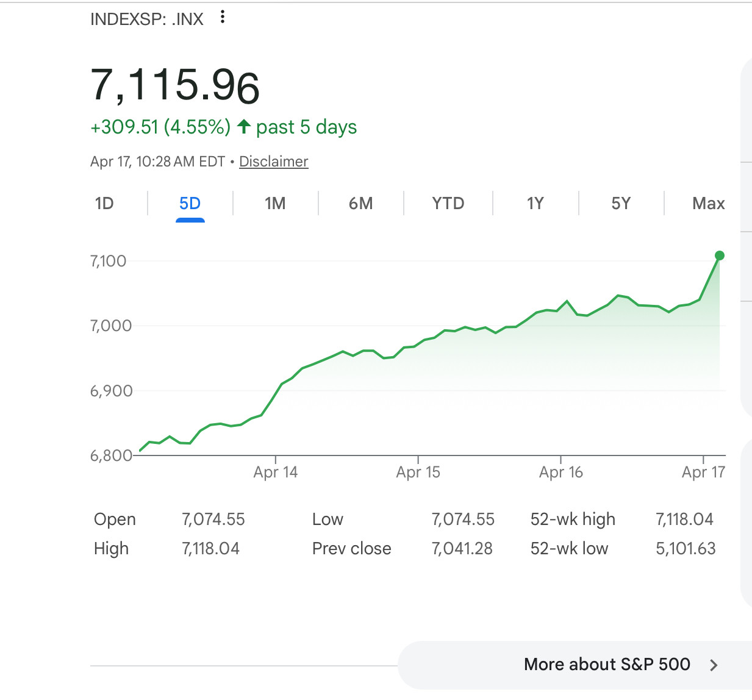This screenshot has width=752, height=700.
Task: Click the Prev close value 7,041.28
Action: click(462, 549)
